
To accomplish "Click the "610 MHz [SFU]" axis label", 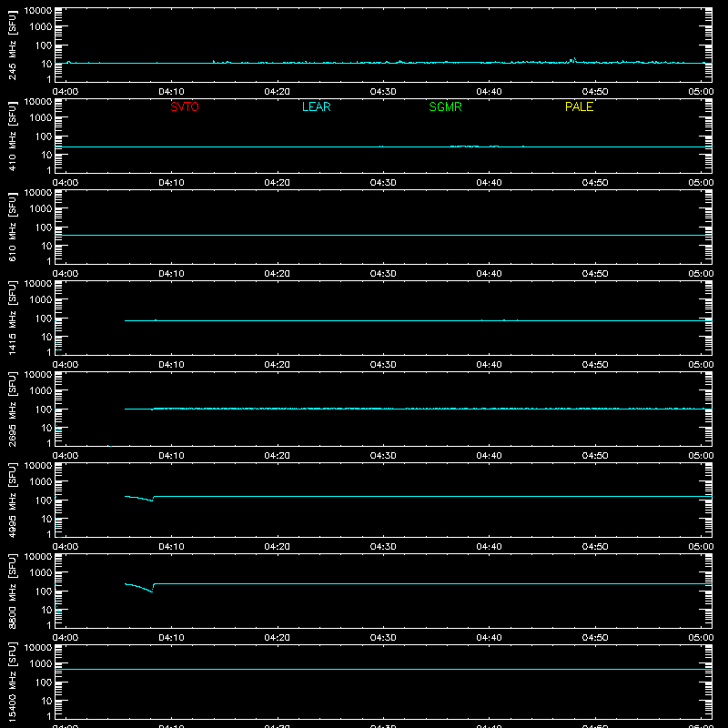I will pos(12,227).
